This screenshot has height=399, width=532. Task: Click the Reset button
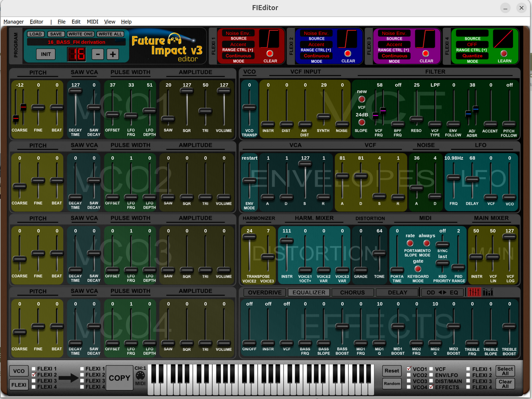click(392, 371)
